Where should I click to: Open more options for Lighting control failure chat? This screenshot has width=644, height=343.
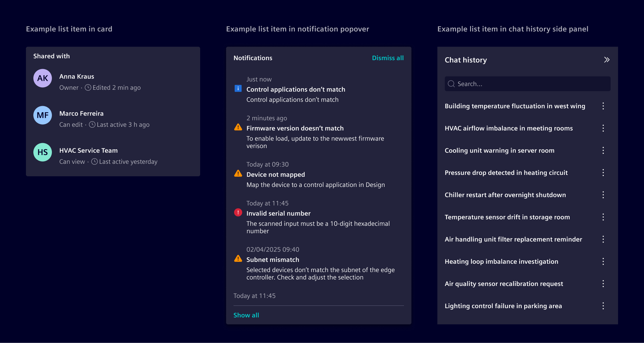pos(603,306)
